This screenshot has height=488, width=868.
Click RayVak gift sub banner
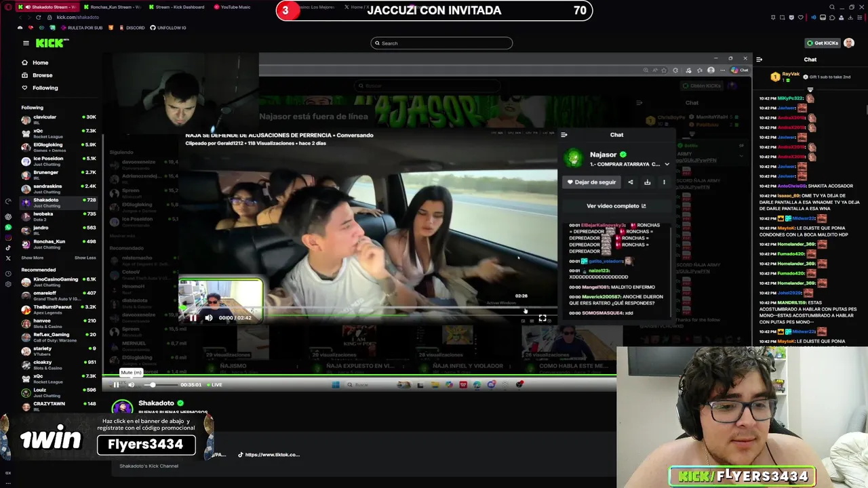point(810,77)
